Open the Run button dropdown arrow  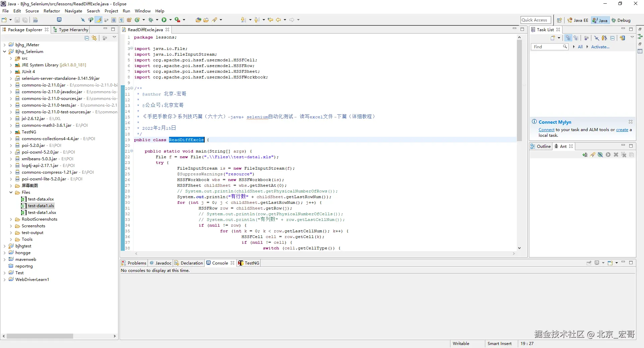[170, 20]
